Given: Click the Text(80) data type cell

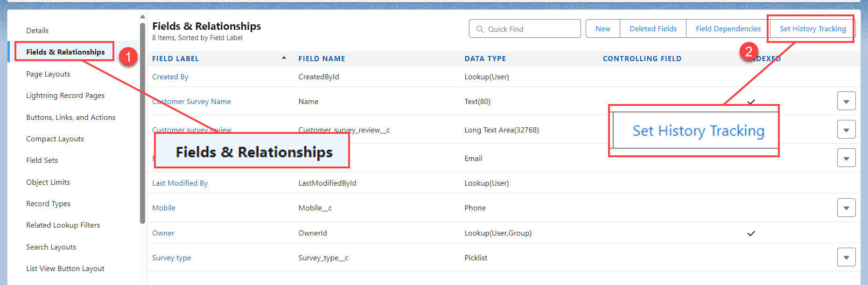Looking at the screenshot, I should coord(477,101).
